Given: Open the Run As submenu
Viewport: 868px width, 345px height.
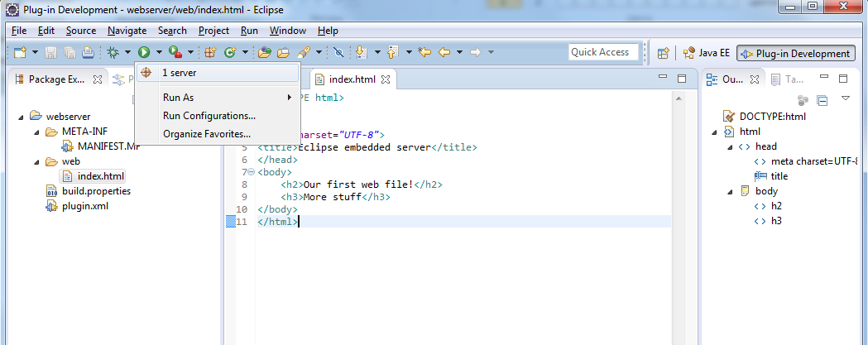Looking at the screenshot, I should click(218, 98).
